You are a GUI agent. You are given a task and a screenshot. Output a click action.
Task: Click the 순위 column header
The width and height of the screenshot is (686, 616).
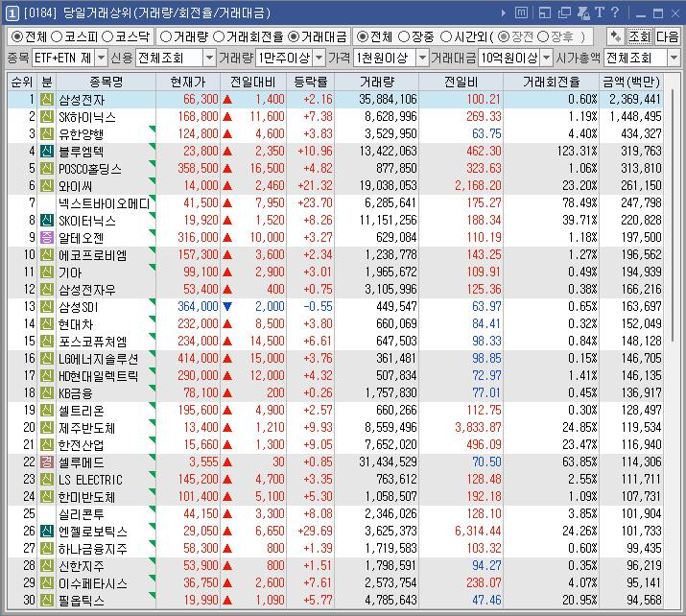click(x=22, y=82)
